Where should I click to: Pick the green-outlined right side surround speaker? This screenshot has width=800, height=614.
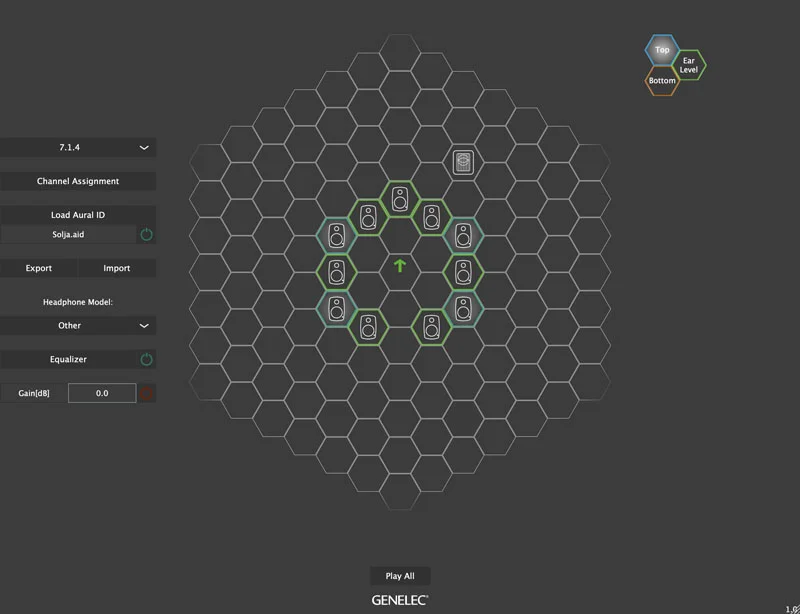point(463,273)
